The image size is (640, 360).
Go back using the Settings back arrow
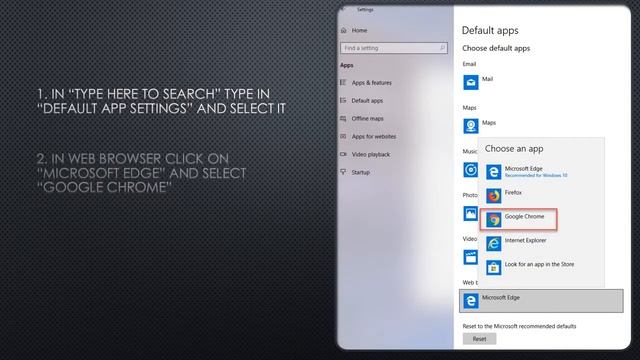pos(343,9)
